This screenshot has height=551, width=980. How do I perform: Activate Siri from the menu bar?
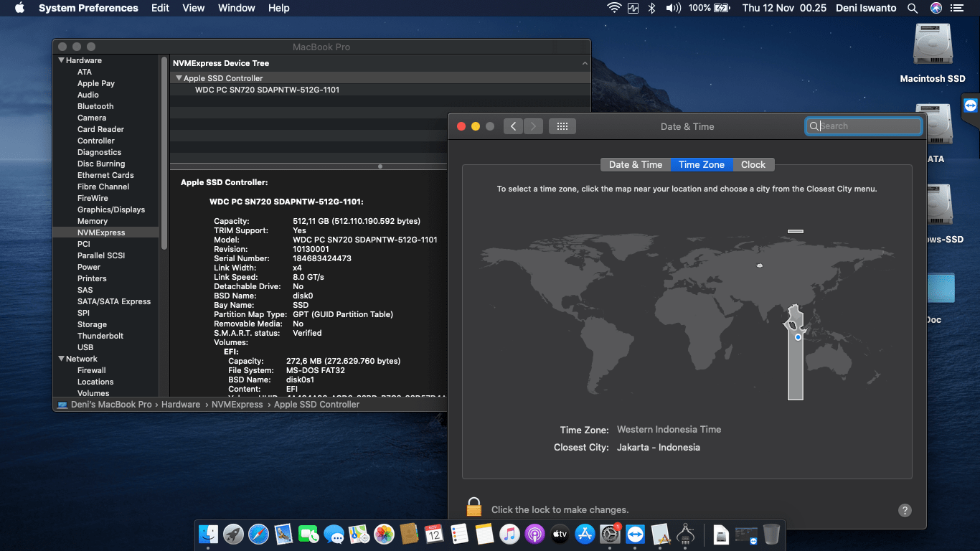(936, 8)
